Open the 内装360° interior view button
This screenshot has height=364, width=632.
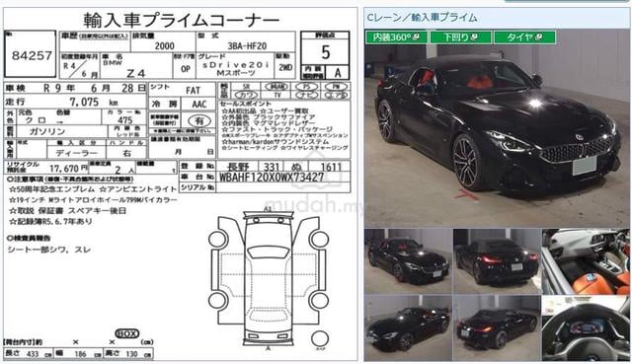396,37
